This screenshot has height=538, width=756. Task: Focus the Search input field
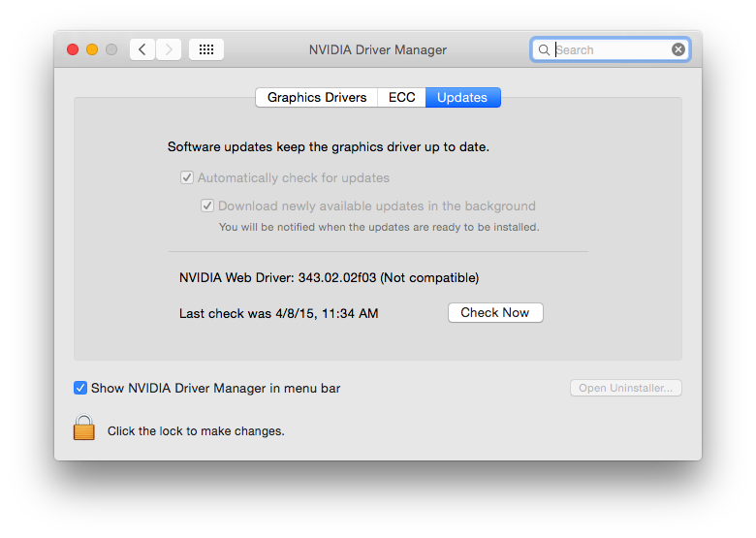611,49
